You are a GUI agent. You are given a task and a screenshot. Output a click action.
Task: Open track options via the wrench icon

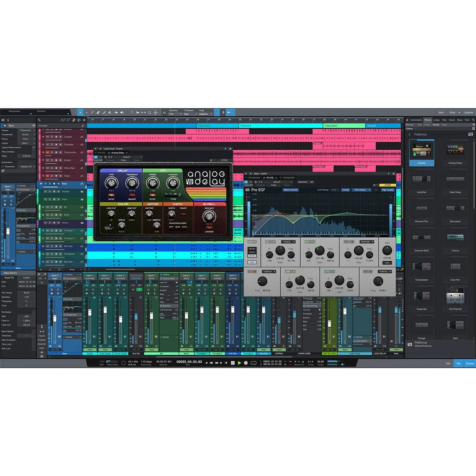tap(39, 120)
